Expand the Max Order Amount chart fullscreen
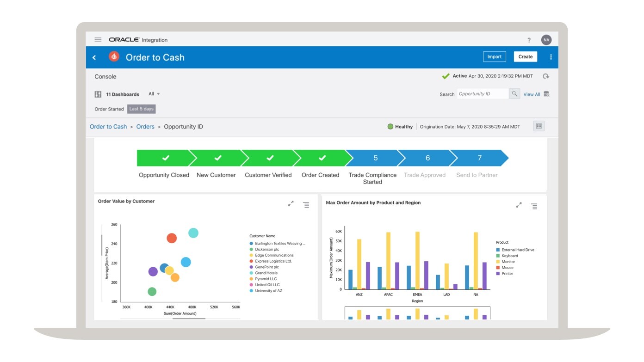The width and height of the screenshot is (644, 362). click(519, 205)
